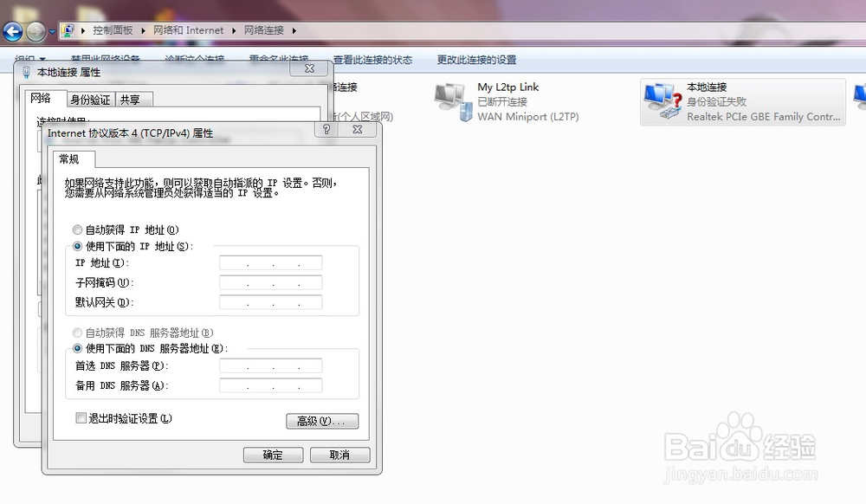
Task: Select 使用下面的 DNS 服务器地址 option
Action: pos(78,347)
